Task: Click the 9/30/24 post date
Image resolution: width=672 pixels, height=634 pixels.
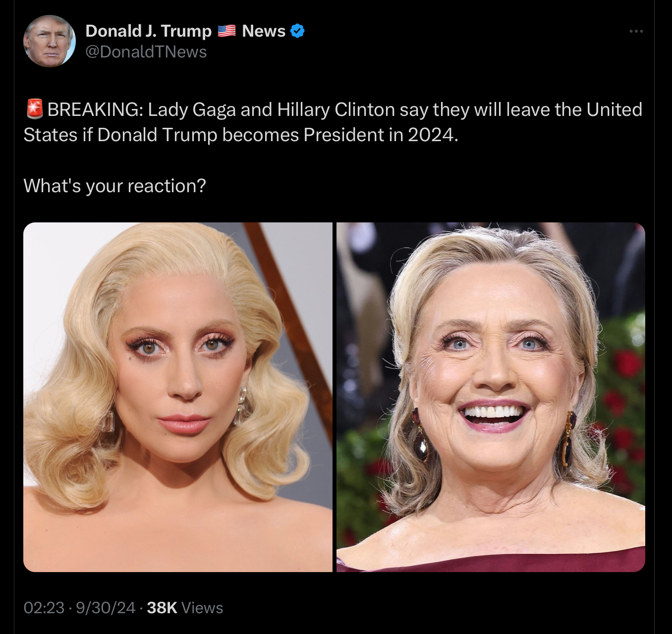Action: pos(106,608)
